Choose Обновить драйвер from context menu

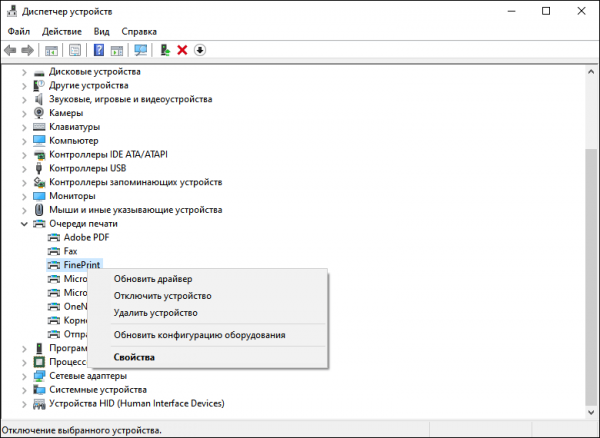(208, 279)
